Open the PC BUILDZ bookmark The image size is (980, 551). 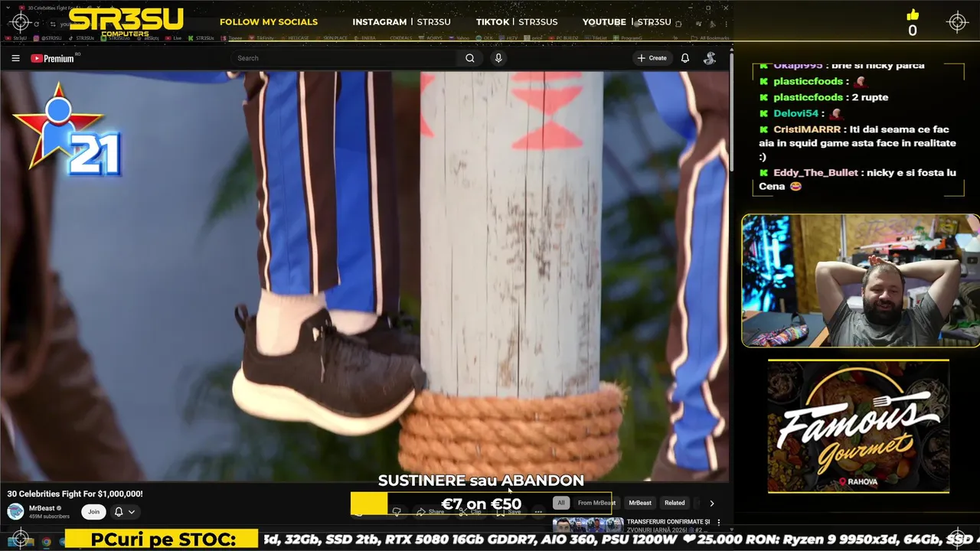(564, 37)
